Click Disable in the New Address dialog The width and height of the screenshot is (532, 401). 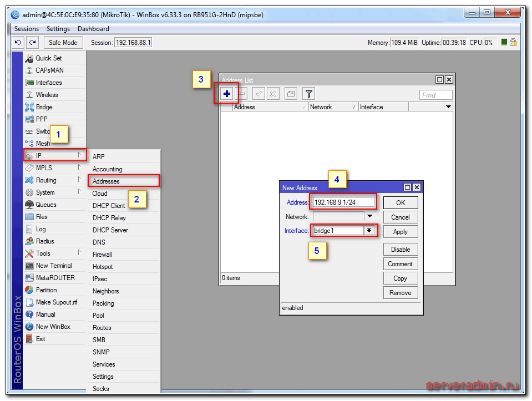click(x=401, y=250)
